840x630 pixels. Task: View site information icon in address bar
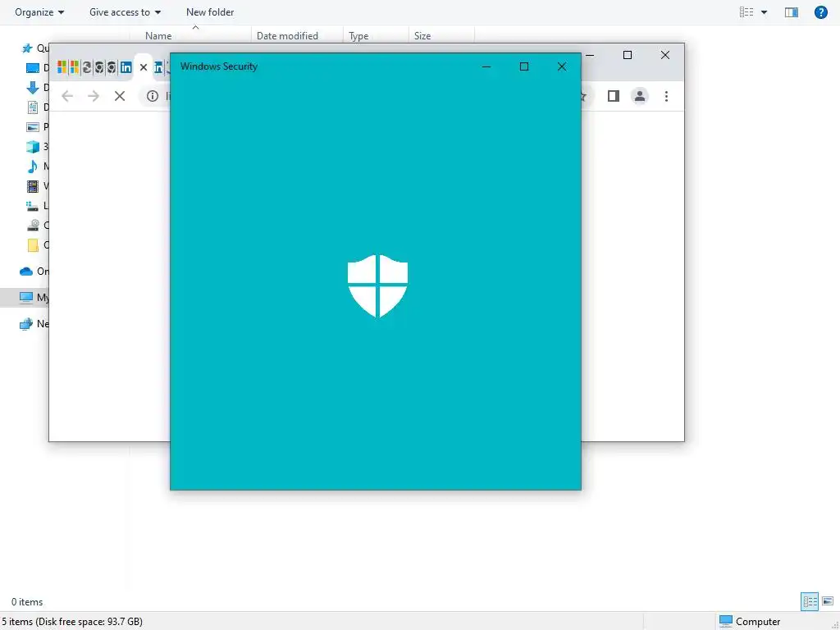pyautogui.click(x=153, y=96)
